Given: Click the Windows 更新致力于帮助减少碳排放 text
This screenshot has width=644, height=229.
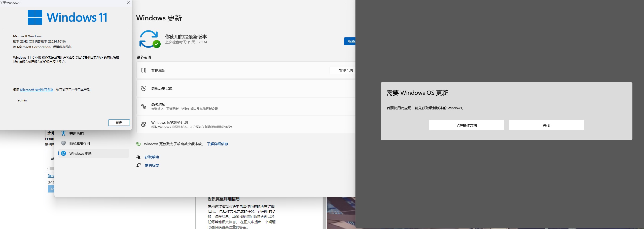Looking at the screenshot, I should [x=174, y=144].
